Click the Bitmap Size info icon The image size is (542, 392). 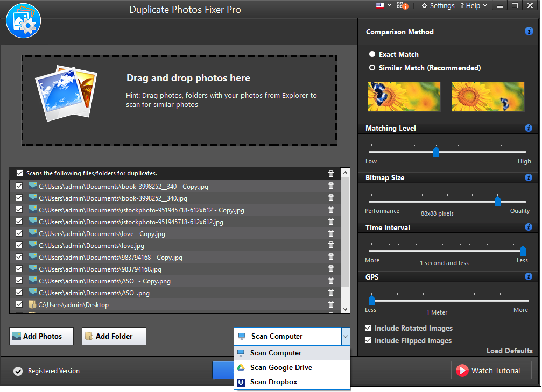pos(528,177)
